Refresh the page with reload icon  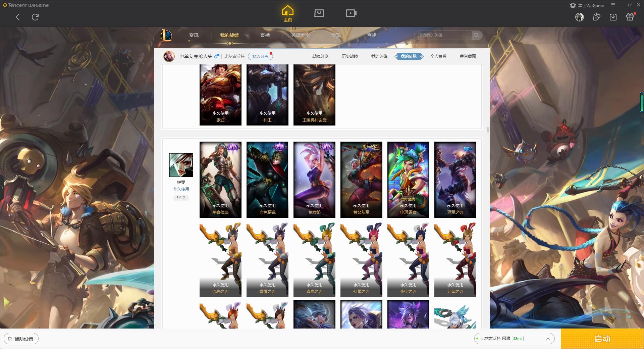pos(35,17)
